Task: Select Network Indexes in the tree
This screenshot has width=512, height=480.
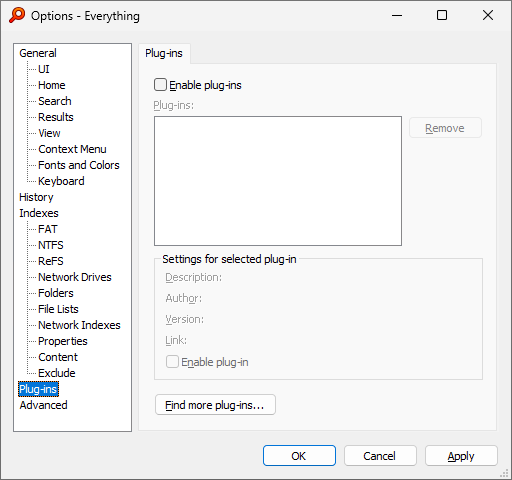Action: pos(79,325)
